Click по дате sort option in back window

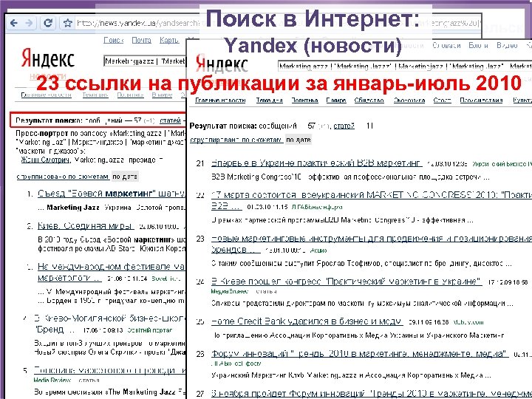coord(125,177)
